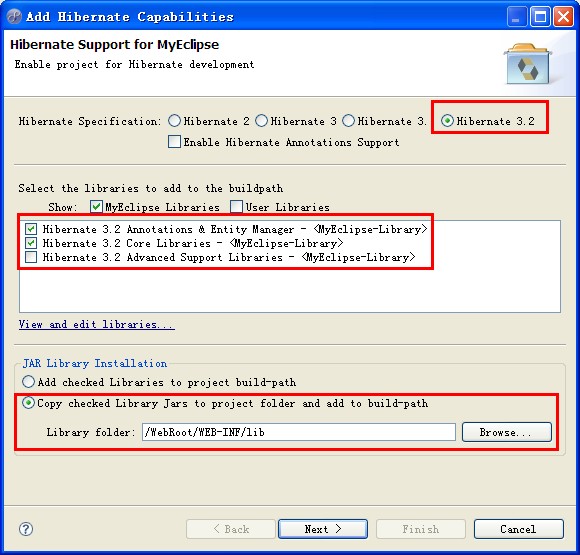Click the disabled Back button
The height and width of the screenshot is (555, 580).
click(231, 529)
